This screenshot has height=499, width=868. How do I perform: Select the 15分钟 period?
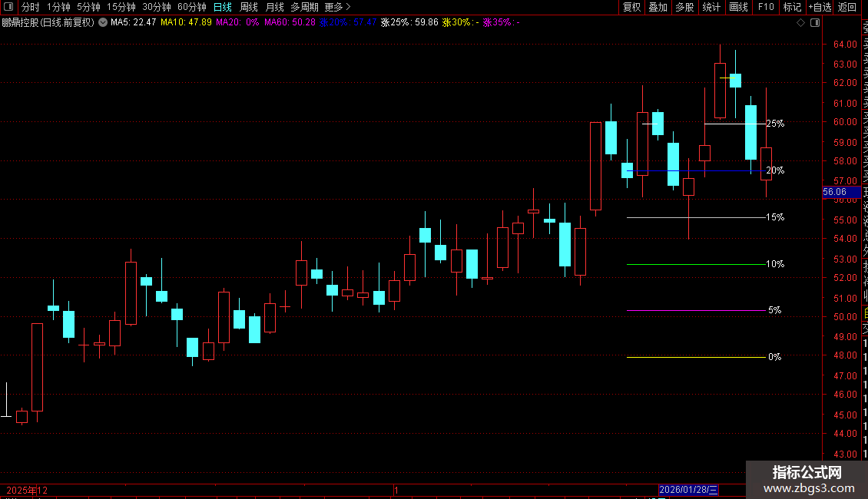point(121,7)
